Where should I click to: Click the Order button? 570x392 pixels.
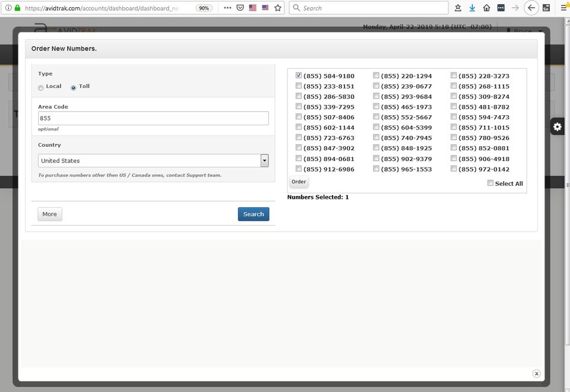(x=299, y=182)
